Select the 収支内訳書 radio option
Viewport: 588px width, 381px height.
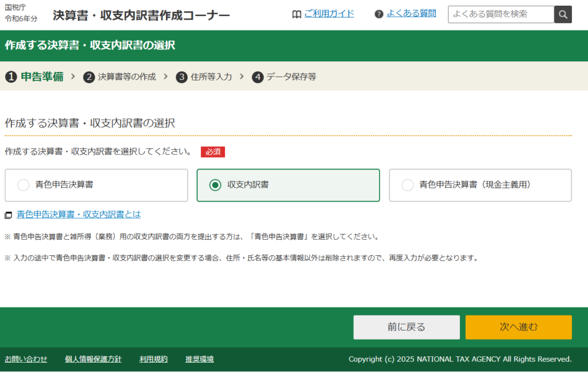click(x=215, y=185)
